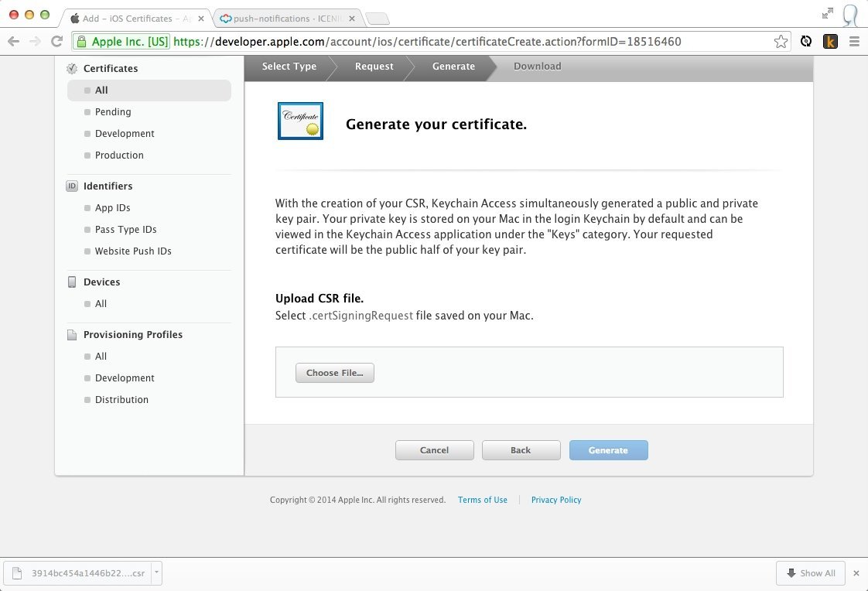Bookmark this page with the star icon

click(781, 42)
